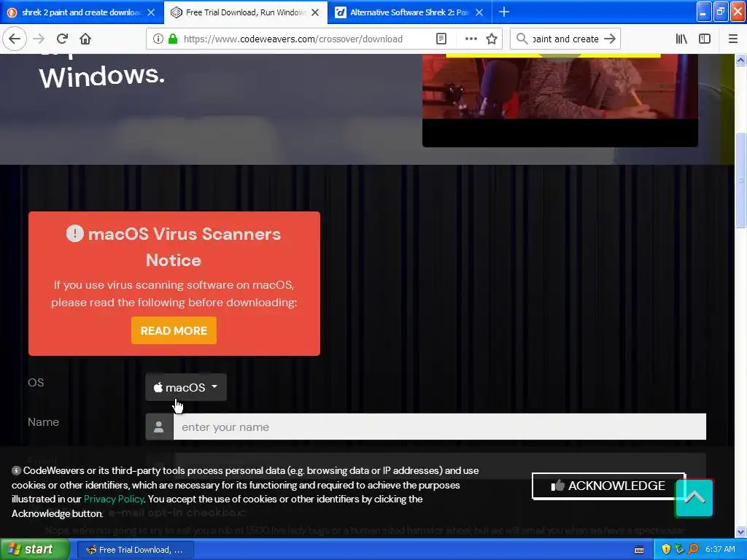This screenshot has height=560, width=747.
Task: Show site information icon in address bar
Action: pos(158,39)
